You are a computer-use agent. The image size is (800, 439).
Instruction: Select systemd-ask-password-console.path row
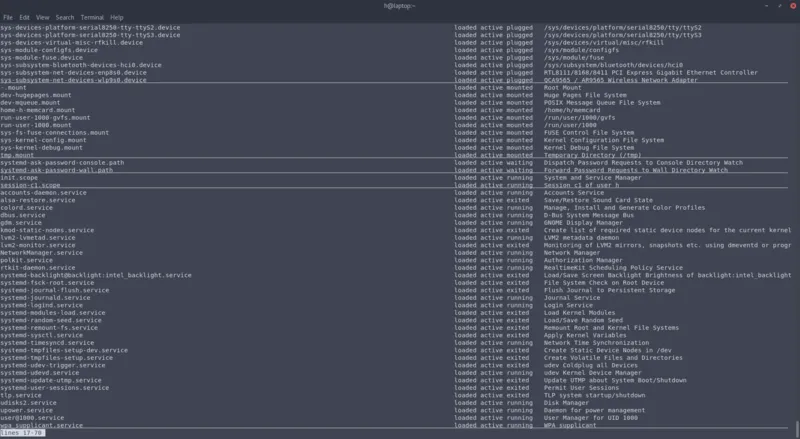(395, 163)
